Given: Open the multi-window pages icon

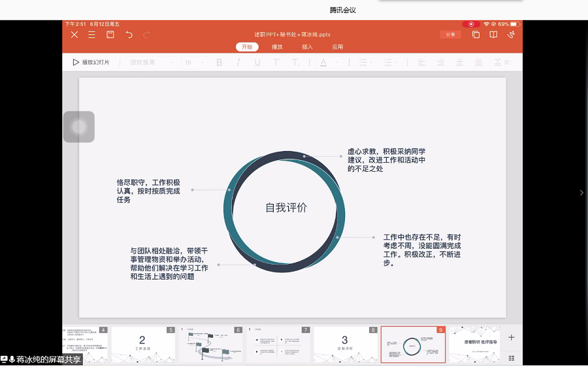Looking at the screenshot, I should click(476, 35).
